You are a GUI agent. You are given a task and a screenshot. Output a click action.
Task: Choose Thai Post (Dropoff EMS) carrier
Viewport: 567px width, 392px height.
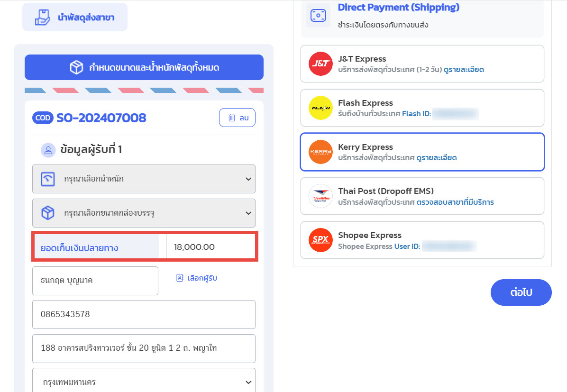point(422,196)
